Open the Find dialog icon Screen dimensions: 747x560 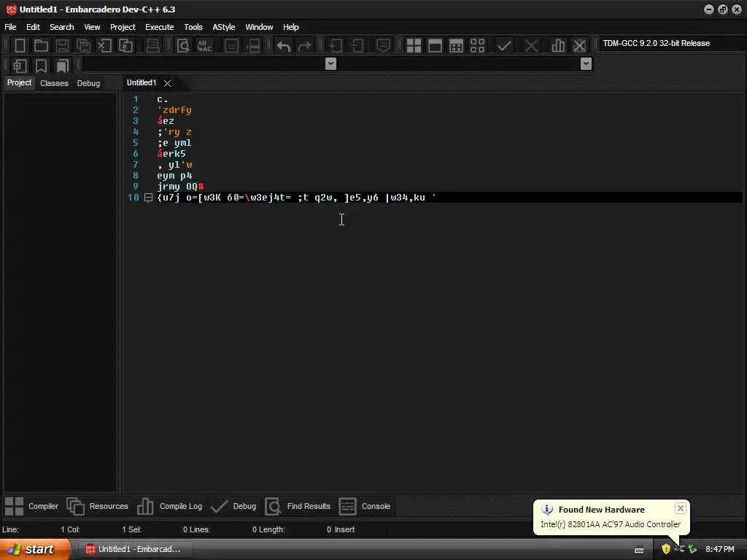pyautogui.click(x=183, y=46)
